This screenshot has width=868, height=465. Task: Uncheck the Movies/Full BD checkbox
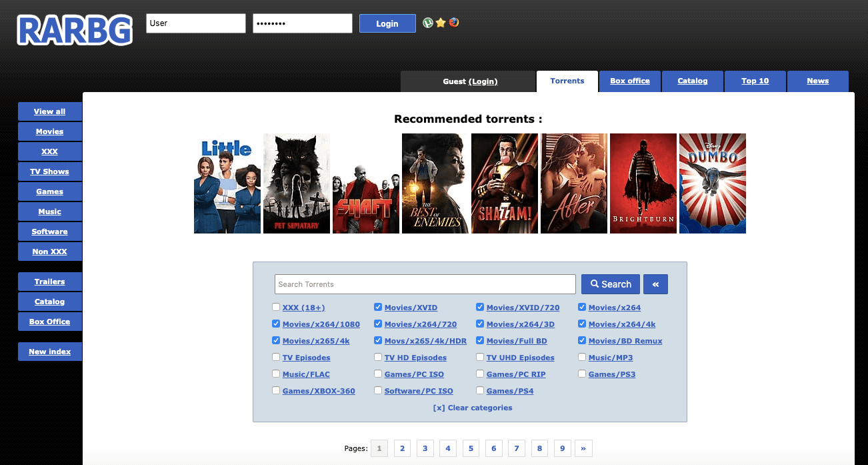pos(480,341)
